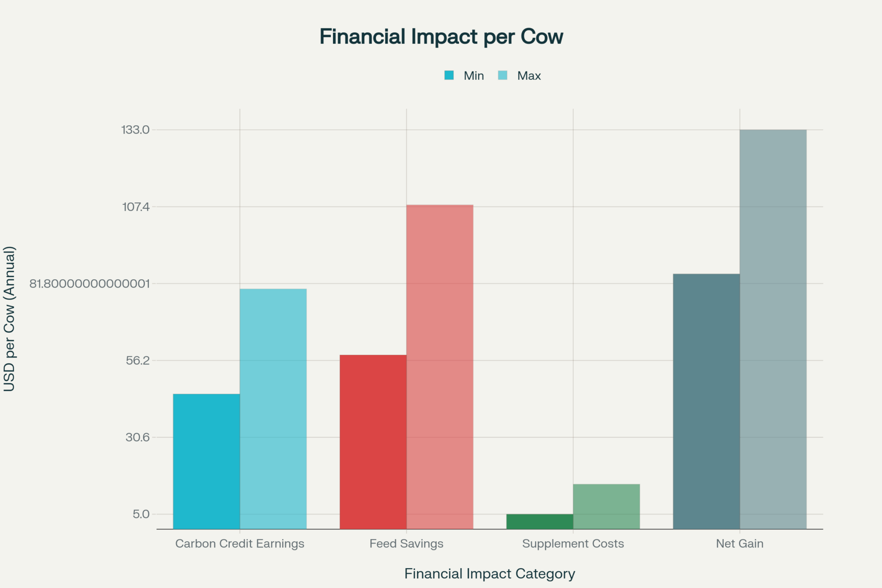This screenshot has width=882, height=588.
Task: Click the Carbon Credit Earnings axis label
Action: click(x=240, y=543)
